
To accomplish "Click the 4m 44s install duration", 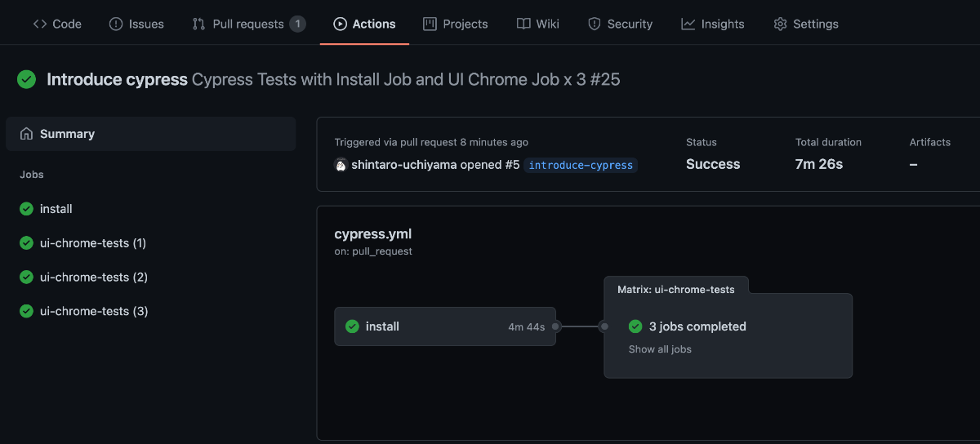I will (x=527, y=327).
